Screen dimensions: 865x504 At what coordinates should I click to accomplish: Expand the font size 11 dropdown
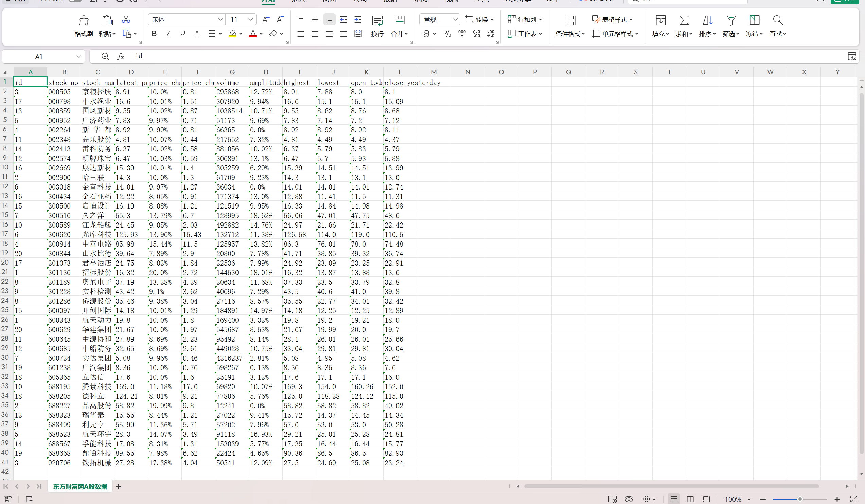coord(251,20)
